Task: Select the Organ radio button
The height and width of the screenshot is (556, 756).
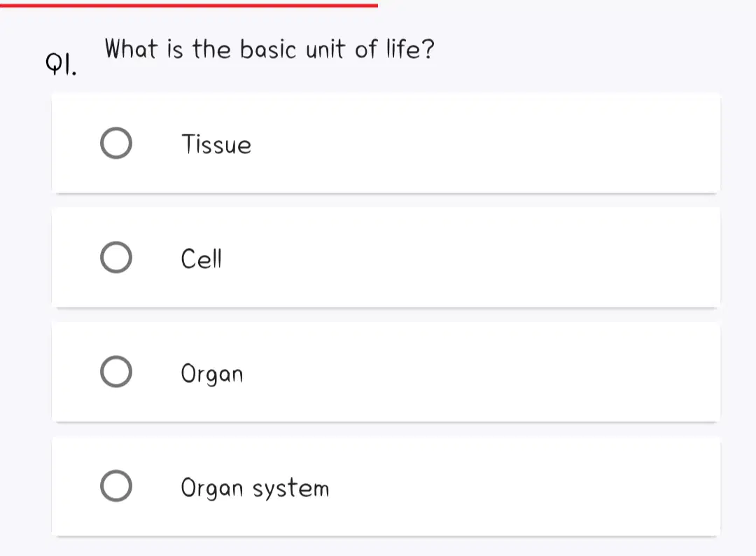Action: pos(116,372)
